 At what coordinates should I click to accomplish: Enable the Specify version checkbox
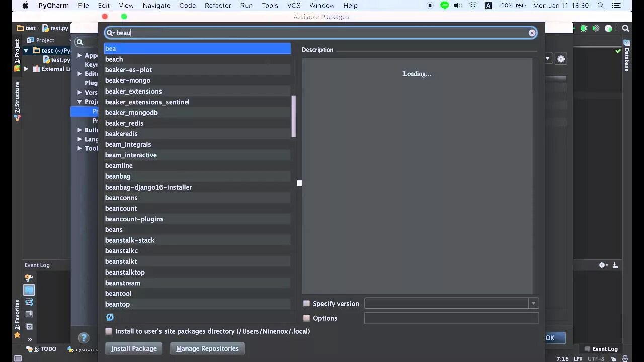coord(306,304)
